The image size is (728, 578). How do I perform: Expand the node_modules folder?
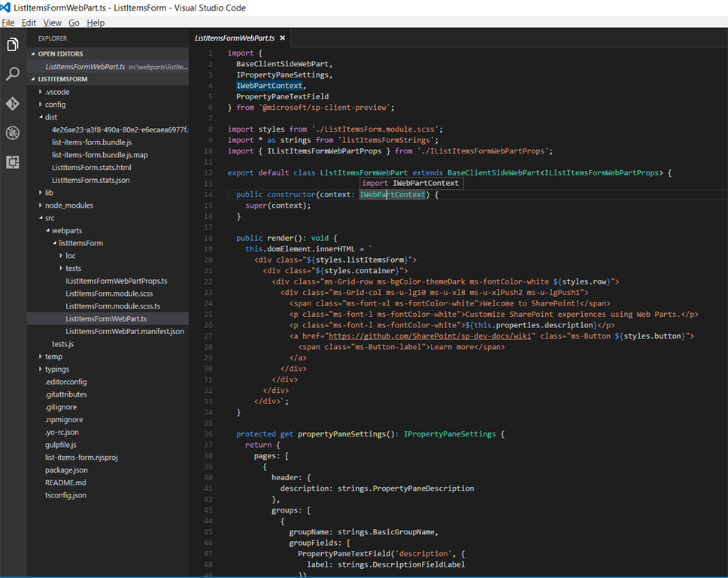(68, 205)
